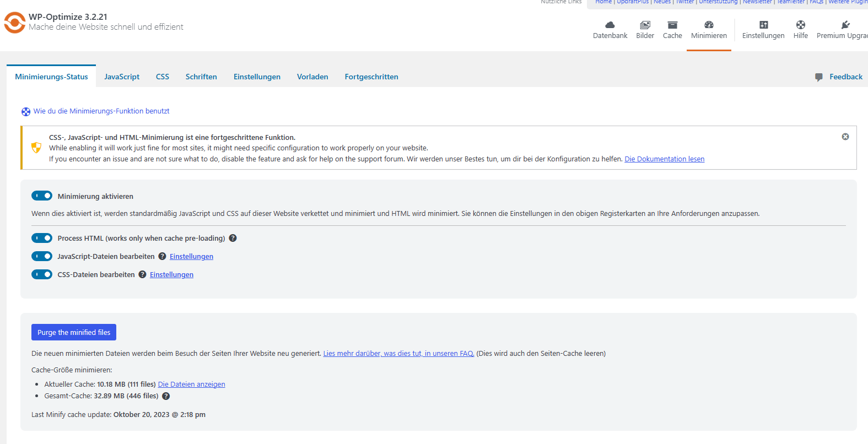Toggle Minimierung aktivieren switch

pos(42,196)
